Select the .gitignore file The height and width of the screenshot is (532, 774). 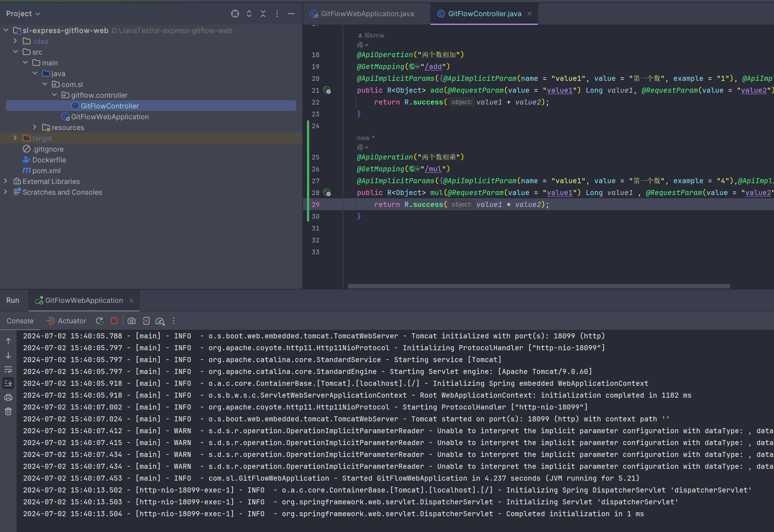(x=43, y=149)
